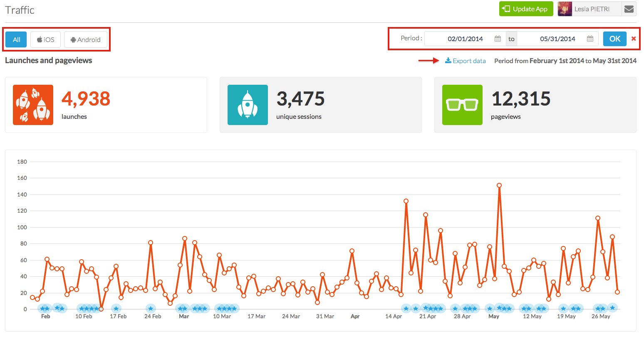Click the orange rockets launches icon
The image size is (644, 339).
click(x=33, y=105)
